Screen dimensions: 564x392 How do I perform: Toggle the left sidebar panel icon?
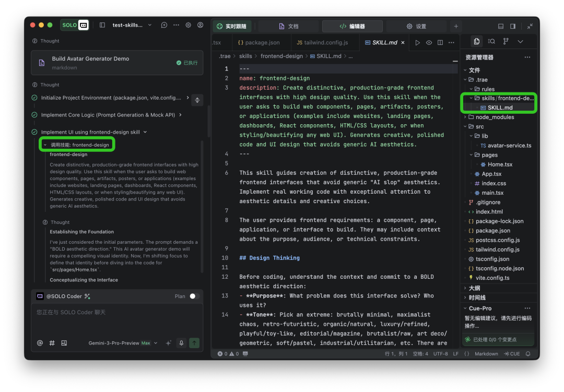pos(102,25)
